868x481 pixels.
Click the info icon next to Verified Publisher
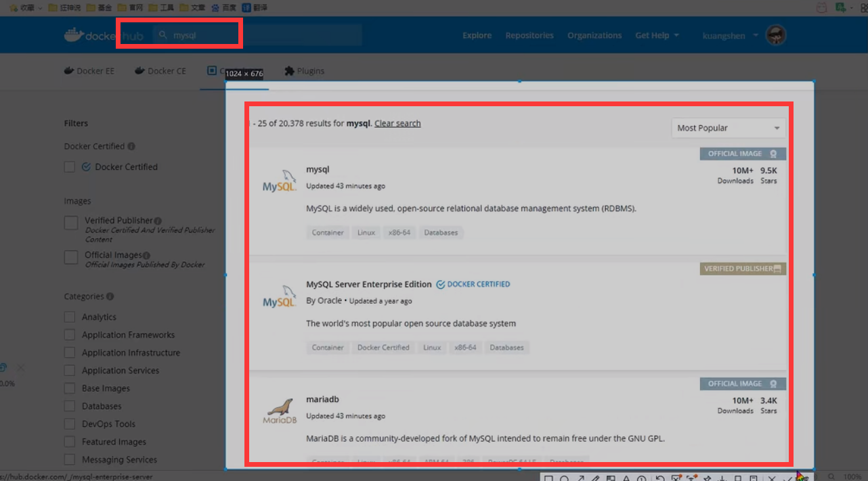click(158, 221)
